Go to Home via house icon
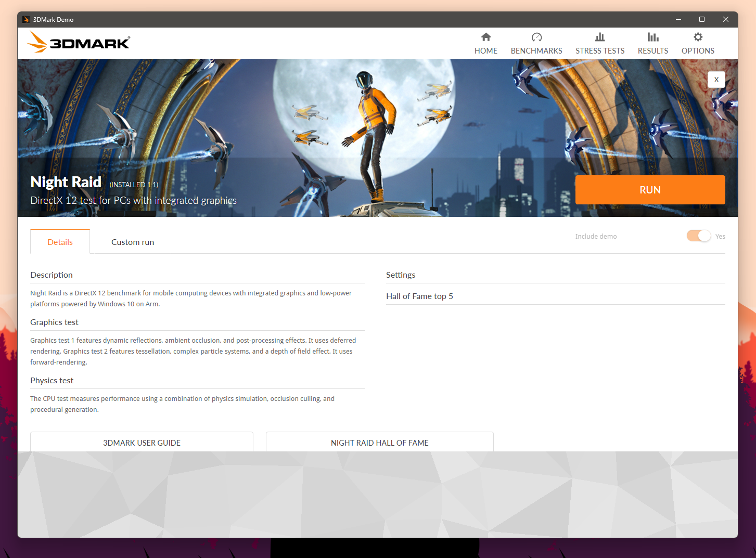Image resolution: width=756 pixels, height=558 pixels. [486, 37]
